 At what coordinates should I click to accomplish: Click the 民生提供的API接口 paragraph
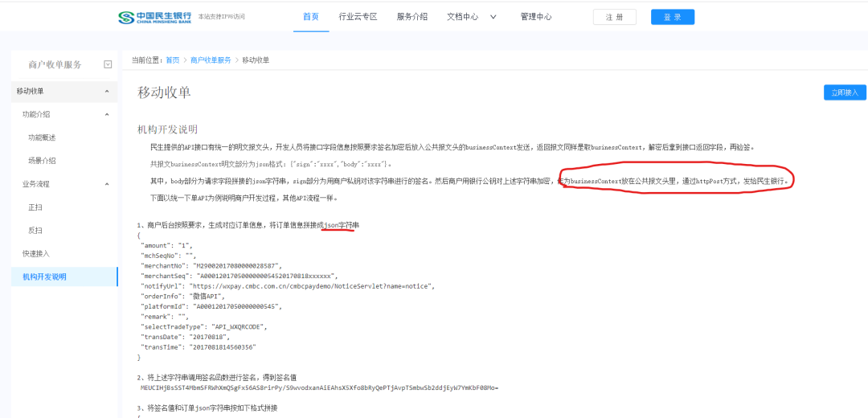pos(452,148)
